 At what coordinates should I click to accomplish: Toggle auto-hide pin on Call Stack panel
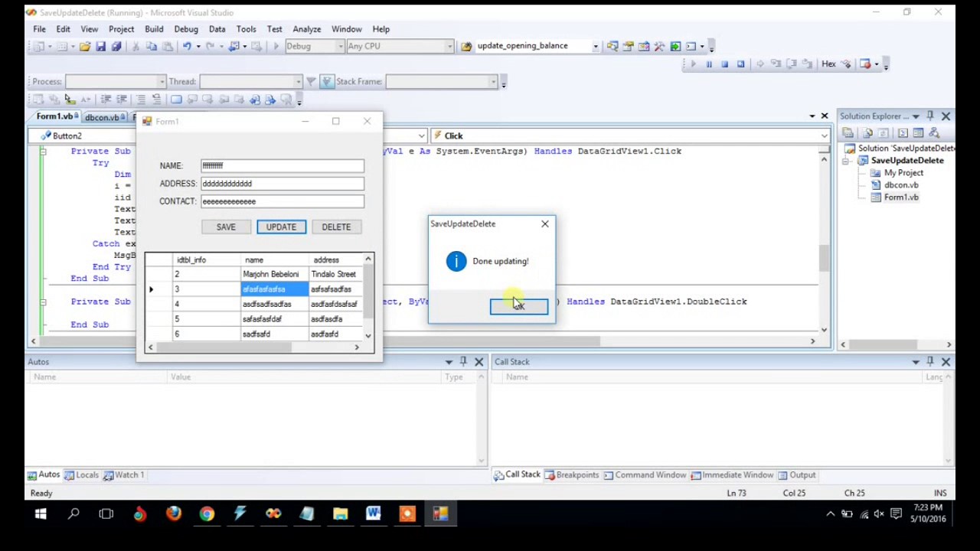[930, 362]
